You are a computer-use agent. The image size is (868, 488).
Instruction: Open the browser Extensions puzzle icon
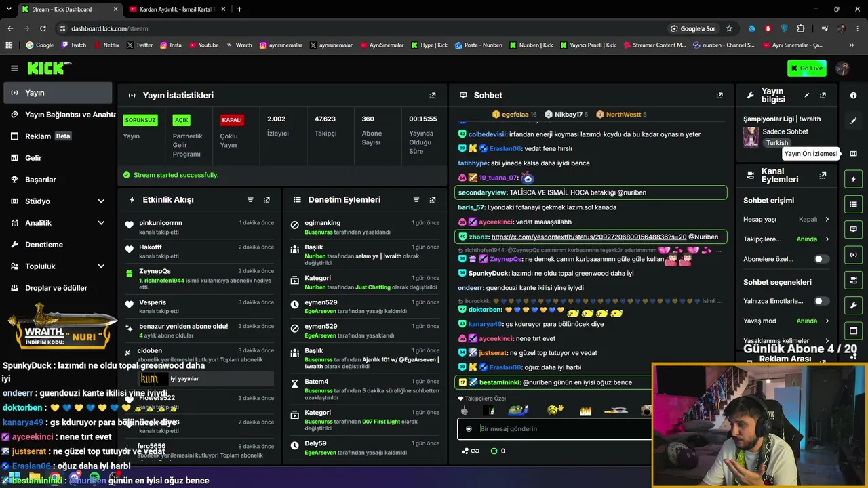pyautogui.click(x=801, y=28)
